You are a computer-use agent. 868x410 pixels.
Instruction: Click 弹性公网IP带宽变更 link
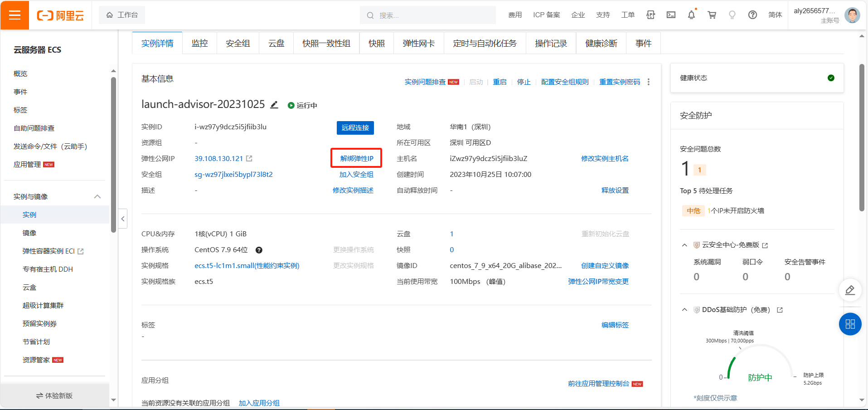[x=598, y=282]
